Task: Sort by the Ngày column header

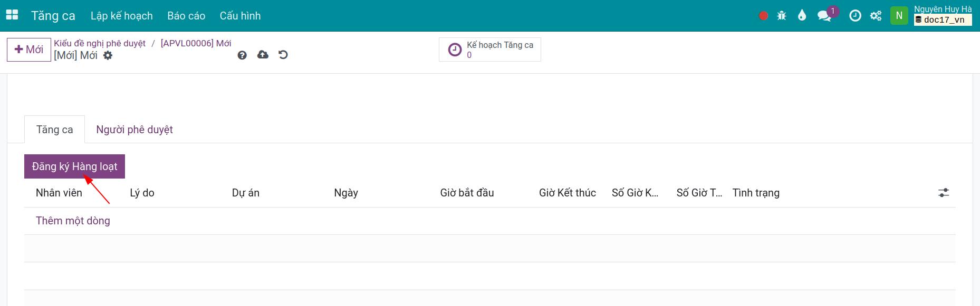Action: 346,193
